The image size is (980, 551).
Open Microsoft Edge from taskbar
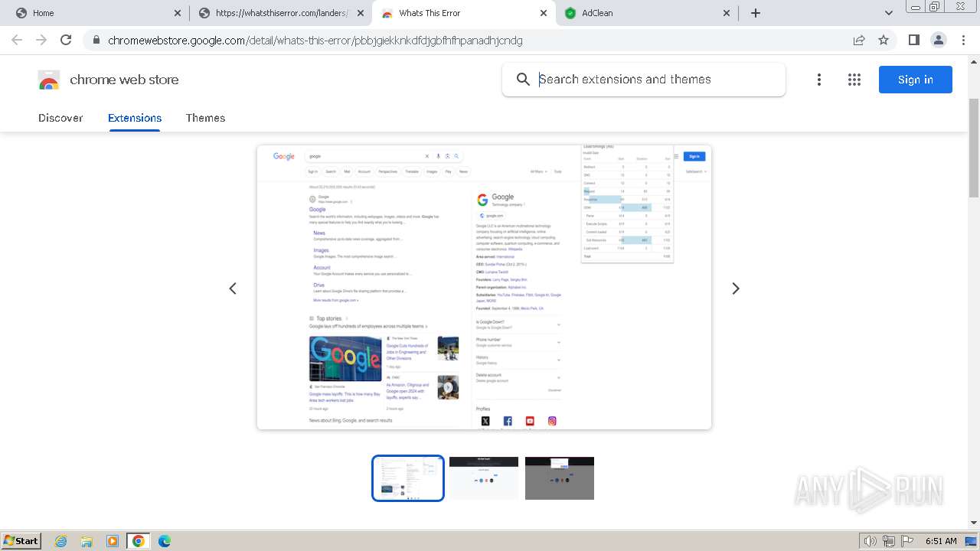click(x=164, y=541)
